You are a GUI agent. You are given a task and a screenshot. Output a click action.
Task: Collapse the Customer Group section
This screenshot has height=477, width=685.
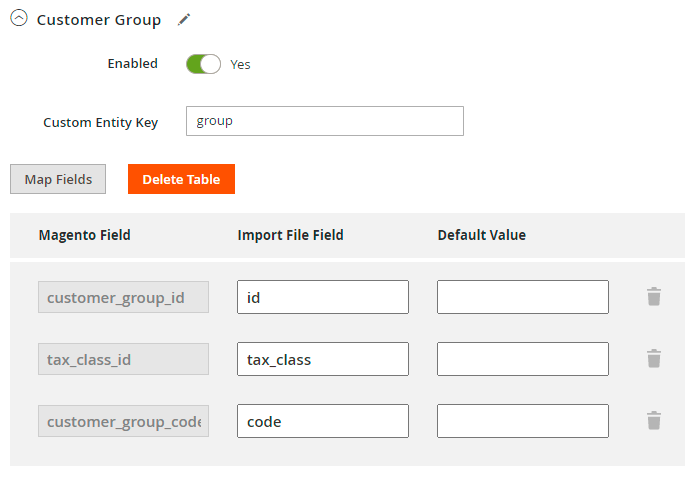18,19
